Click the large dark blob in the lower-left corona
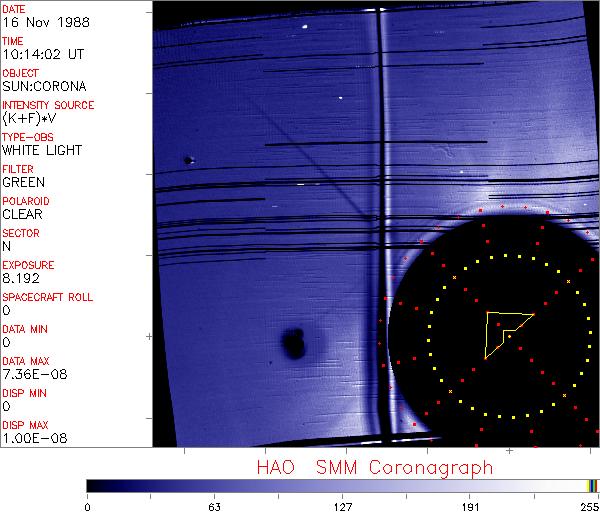 pos(294,344)
